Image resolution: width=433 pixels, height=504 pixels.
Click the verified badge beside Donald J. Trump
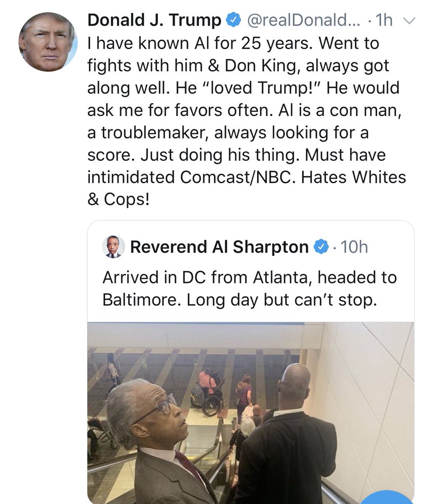[234, 20]
